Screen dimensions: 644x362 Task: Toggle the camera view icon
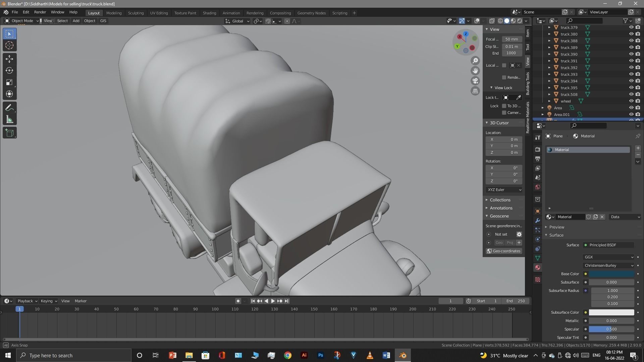pos(475,81)
